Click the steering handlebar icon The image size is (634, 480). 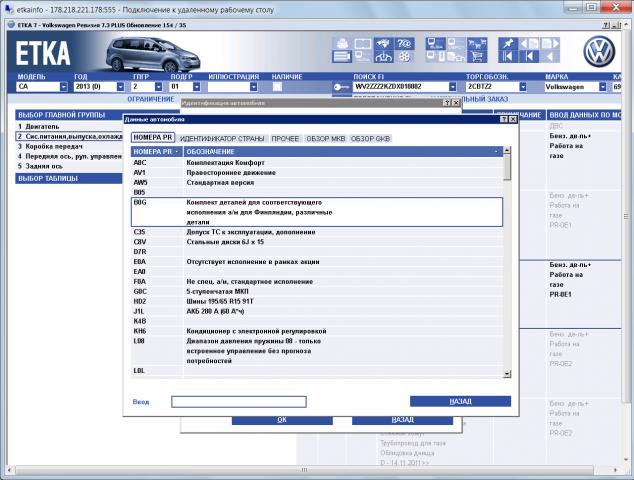click(383, 57)
